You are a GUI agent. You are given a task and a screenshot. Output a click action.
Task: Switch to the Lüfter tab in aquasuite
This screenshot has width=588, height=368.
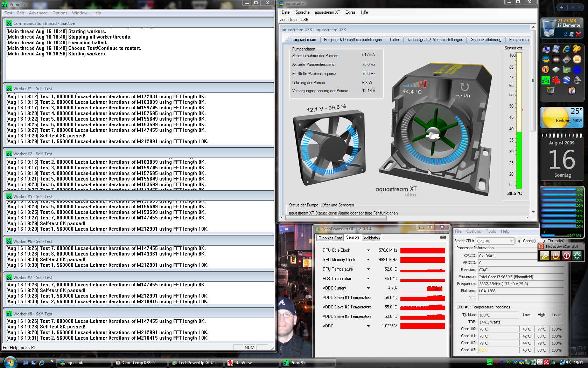point(394,40)
